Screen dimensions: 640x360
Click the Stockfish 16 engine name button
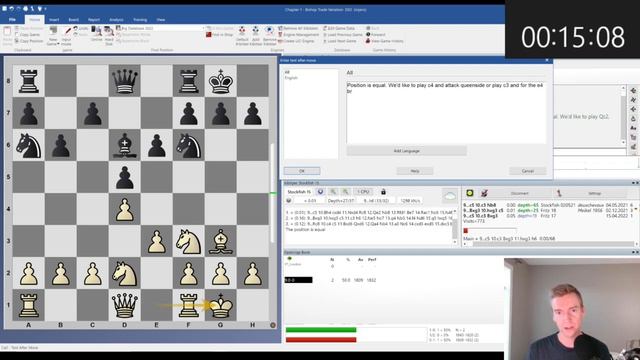tap(299, 192)
